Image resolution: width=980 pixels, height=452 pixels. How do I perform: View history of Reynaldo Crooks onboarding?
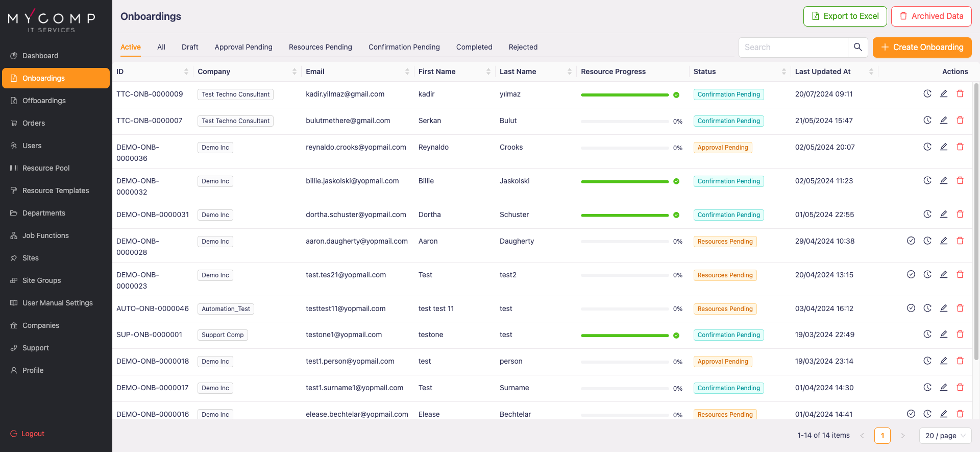[x=927, y=147]
